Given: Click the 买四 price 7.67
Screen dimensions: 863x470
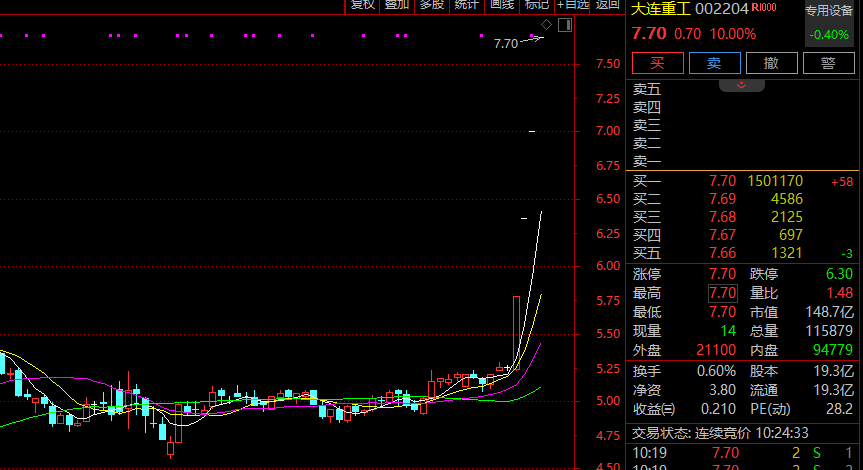Looking at the screenshot, I should pyautogui.click(x=722, y=236).
